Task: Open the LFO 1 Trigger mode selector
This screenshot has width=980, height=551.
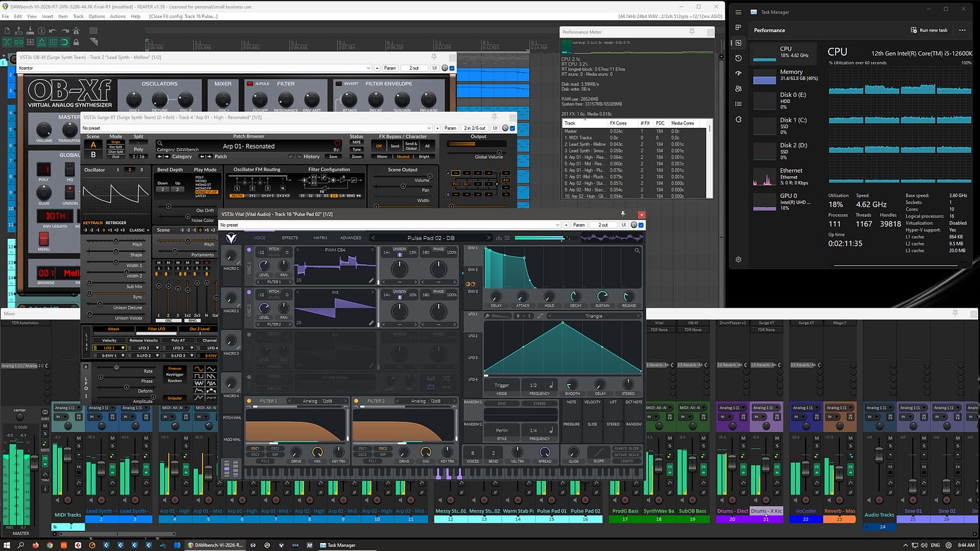Action: point(501,385)
